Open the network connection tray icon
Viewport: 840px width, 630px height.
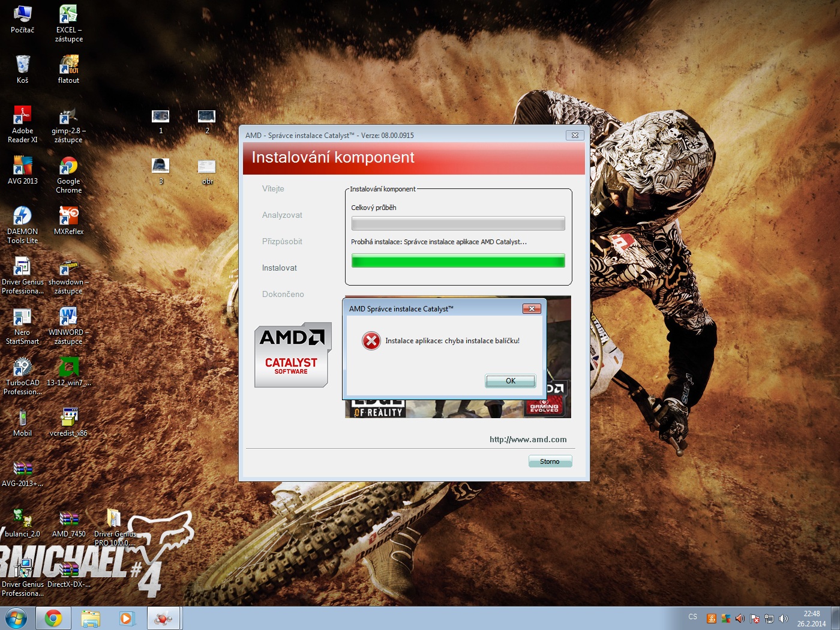pos(769,619)
